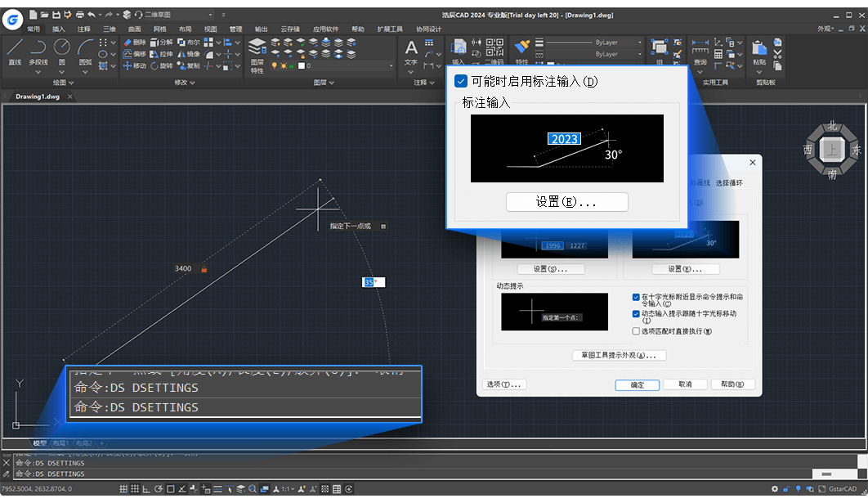Click the 帮助(H) button
868x503 pixels.
click(732, 384)
